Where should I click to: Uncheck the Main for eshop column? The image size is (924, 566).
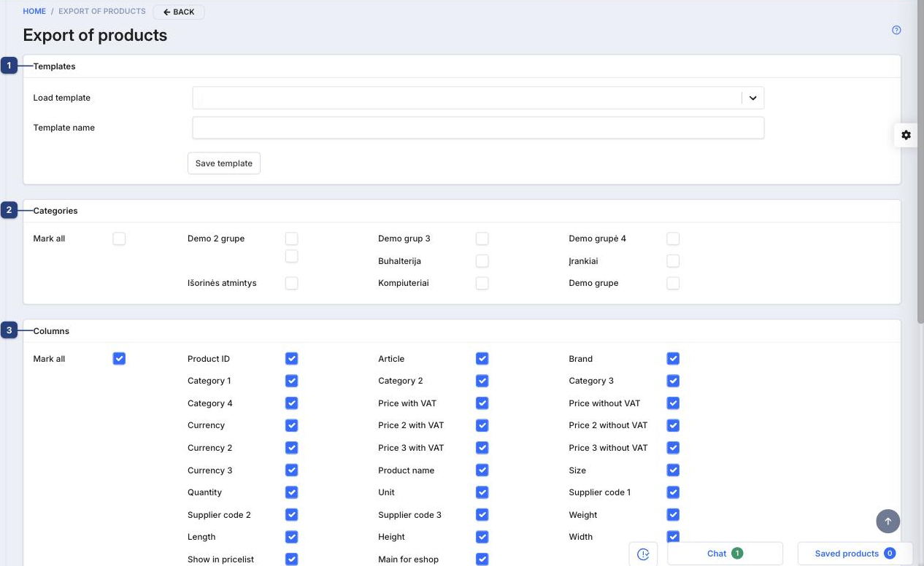click(x=482, y=559)
